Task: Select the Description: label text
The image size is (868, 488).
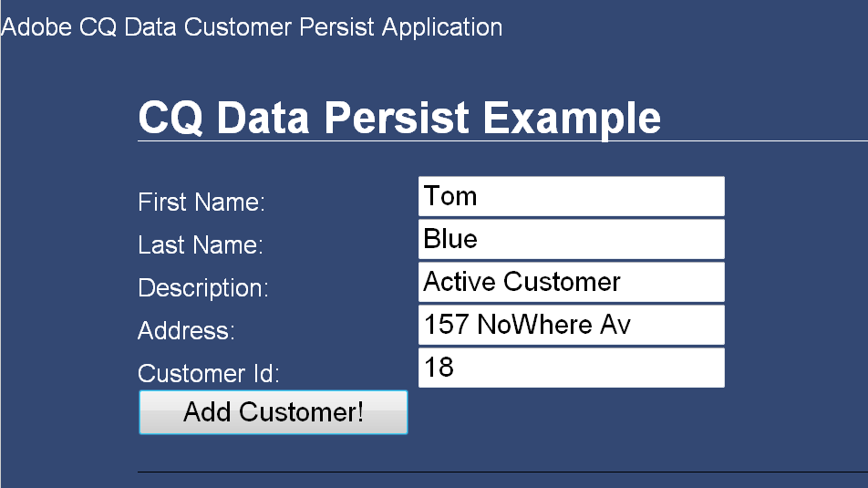Action: pyautogui.click(x=203, y=288)
